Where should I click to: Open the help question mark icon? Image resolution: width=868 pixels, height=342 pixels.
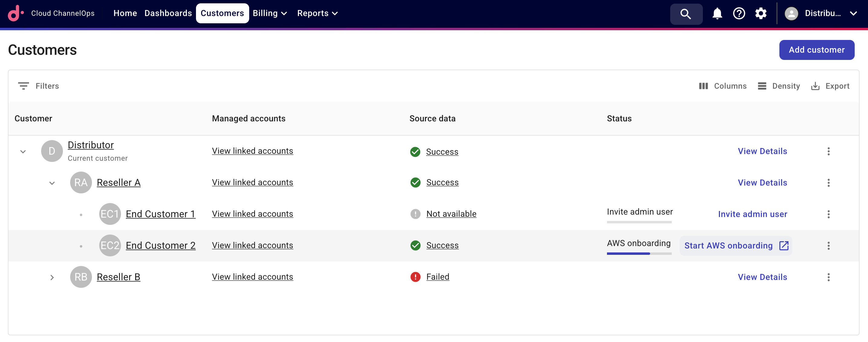click(x=739, y=14)
